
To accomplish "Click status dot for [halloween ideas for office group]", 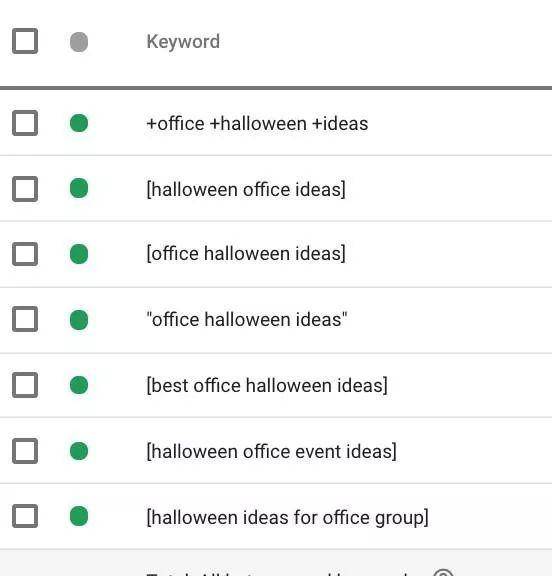I will point(79,516).
